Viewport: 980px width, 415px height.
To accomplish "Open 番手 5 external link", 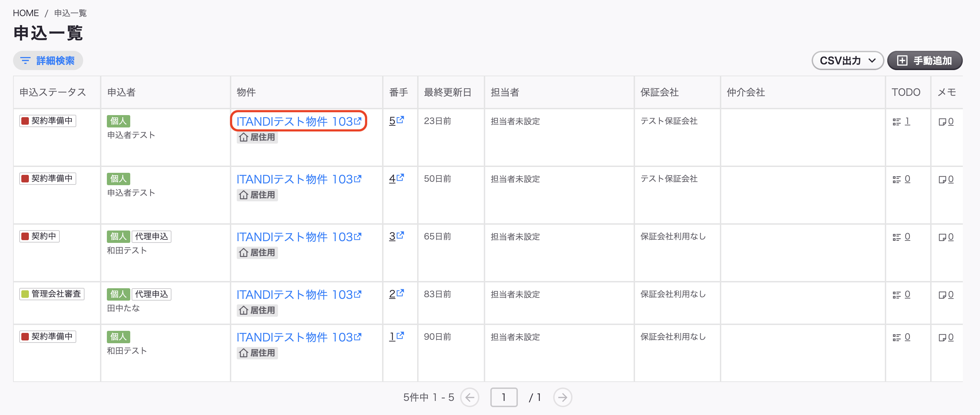I will pos(396,121).
